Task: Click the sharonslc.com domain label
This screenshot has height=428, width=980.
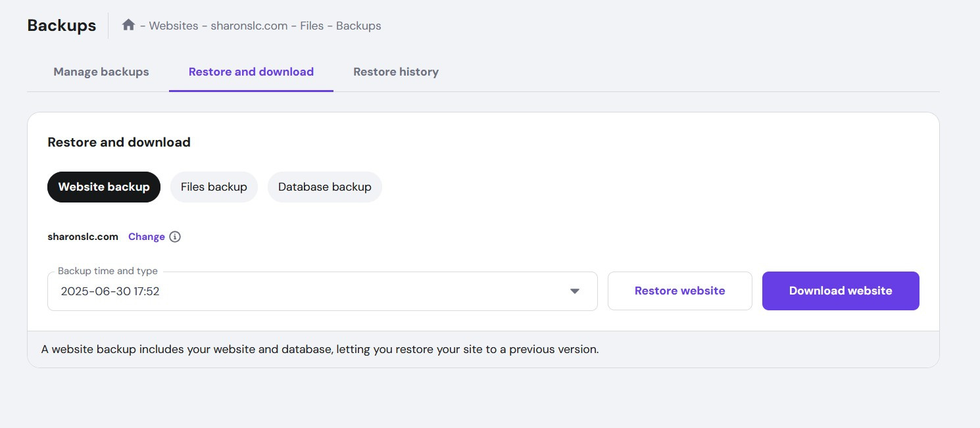Action: tap(83, 237)
